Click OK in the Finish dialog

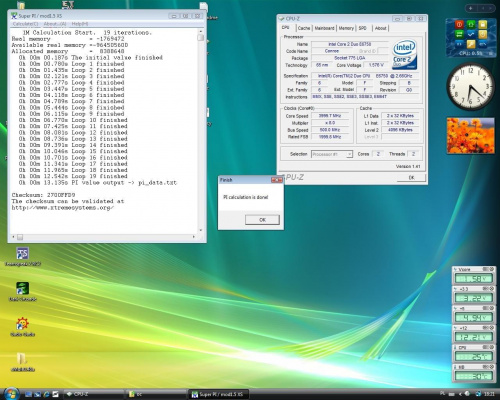click(262, 220)
